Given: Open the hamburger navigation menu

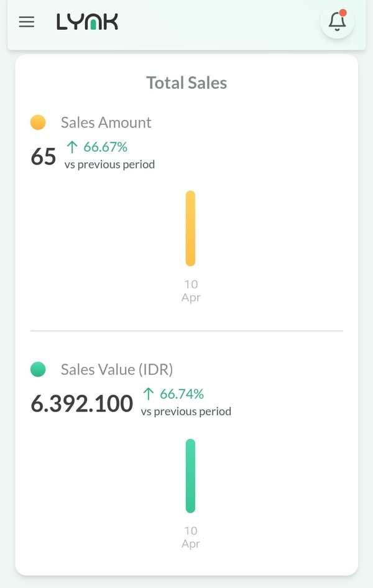Looking at the screenshot, I should point(27,22).
